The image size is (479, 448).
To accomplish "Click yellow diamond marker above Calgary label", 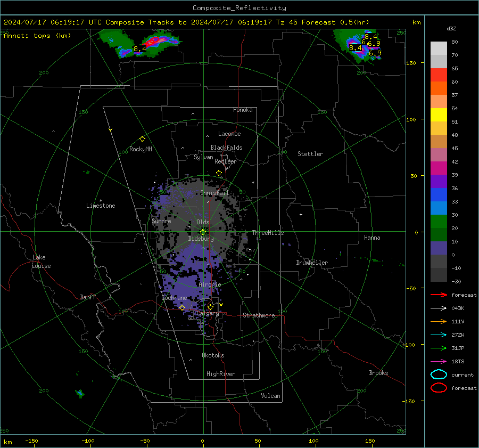I will (210, 307).
